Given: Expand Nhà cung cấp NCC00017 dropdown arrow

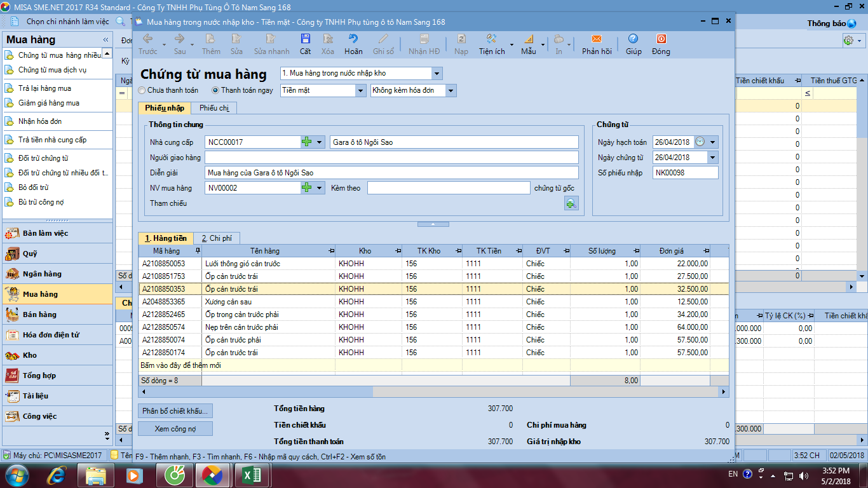Looking at the screenshot, I should click(320, 142).
